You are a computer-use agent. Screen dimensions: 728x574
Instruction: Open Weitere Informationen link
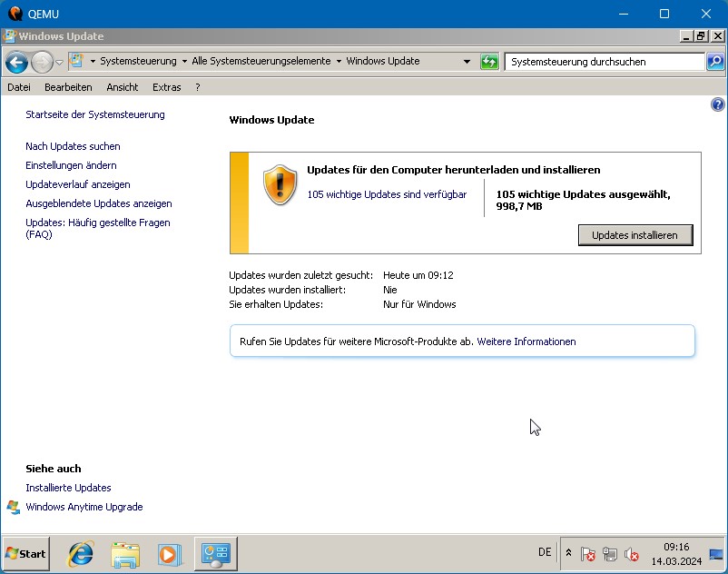(x=526, y=341)
